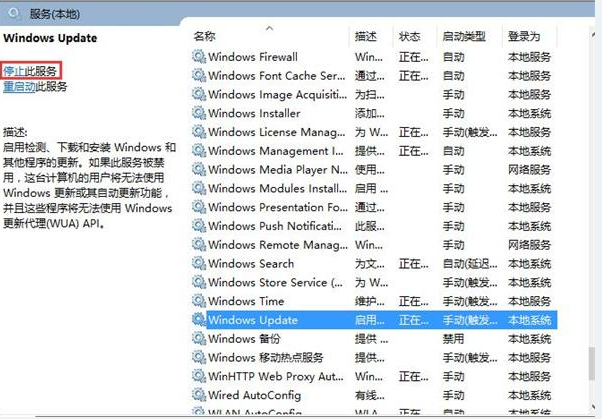Click the Windows License Manager gear icon
The width and height of the screenshot is (602, 419).
click(198, 132)
